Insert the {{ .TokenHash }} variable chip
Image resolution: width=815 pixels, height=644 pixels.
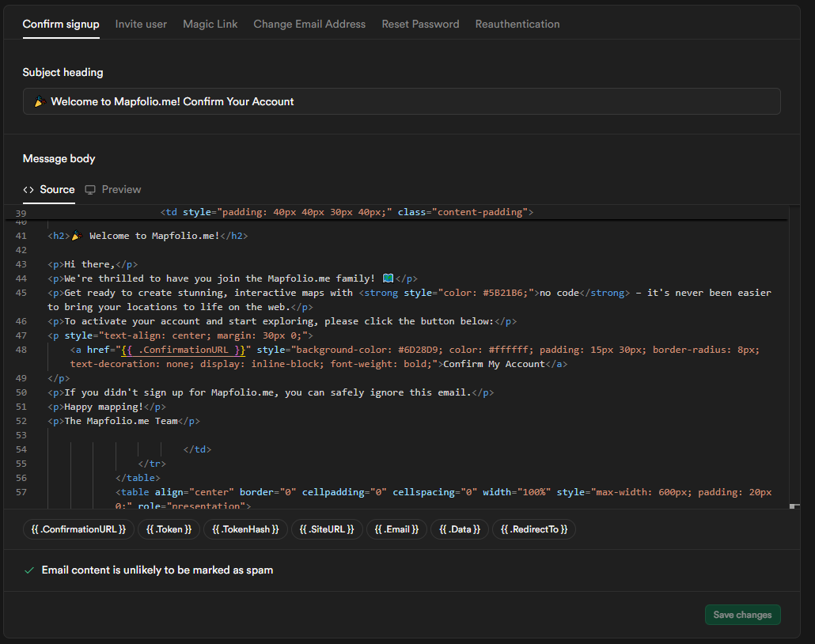click(x=245, y=529)
